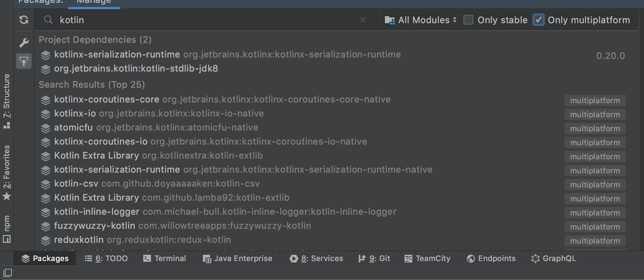Image resolution: width=644 pixels, height=280 pixels.
Task: Open the Terminal tool window
Action: (165, 259)
